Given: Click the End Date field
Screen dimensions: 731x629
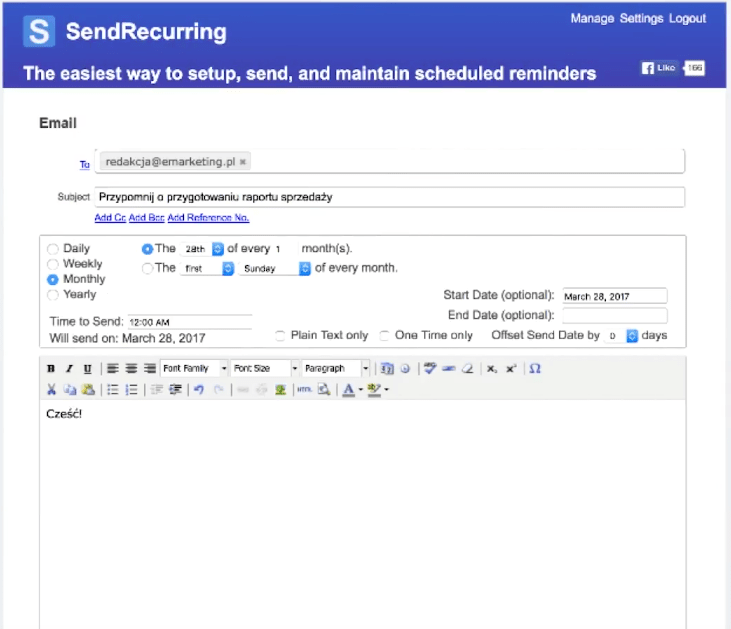Looking at the screenshot, I should (x=614, y=316).
